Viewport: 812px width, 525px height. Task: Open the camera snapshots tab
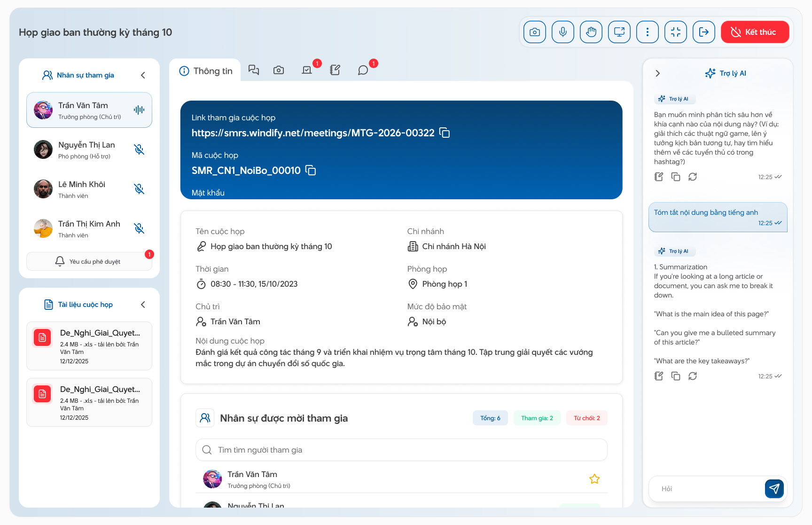coord(279,70)
